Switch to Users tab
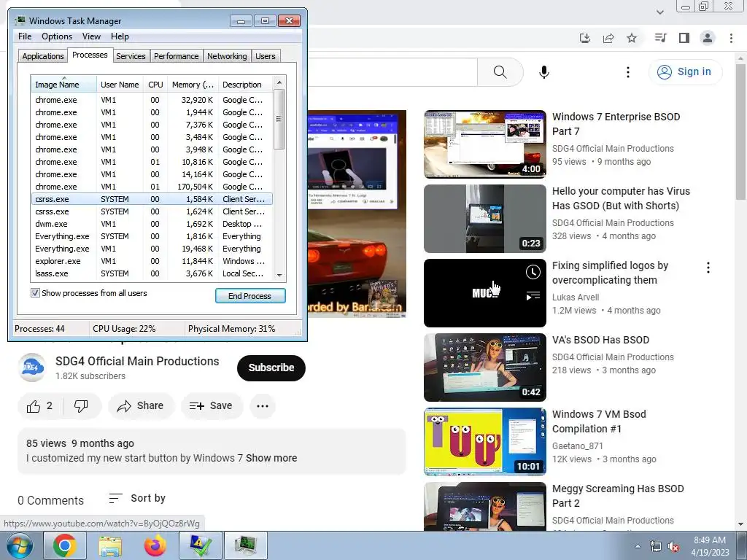Viewport: 747px width, 560px height. (266, 56)
